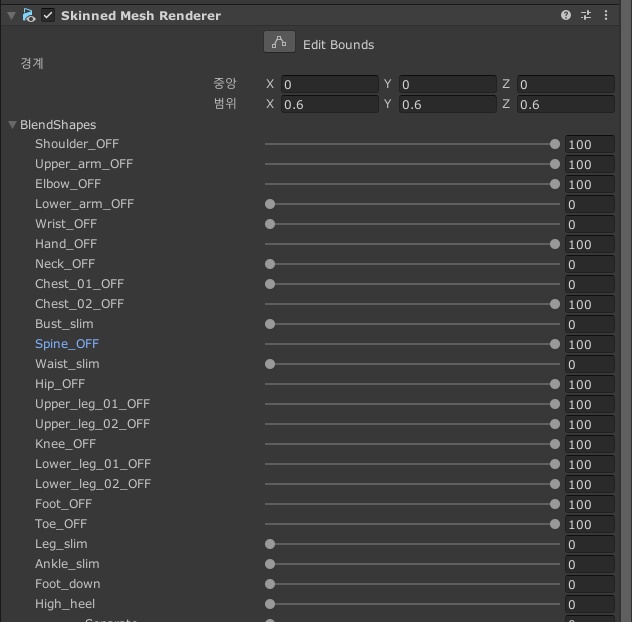Click the Knee_OFF value field
This screenshot has width=632, height=622.
pyautogui.click(x=589, y=444)
